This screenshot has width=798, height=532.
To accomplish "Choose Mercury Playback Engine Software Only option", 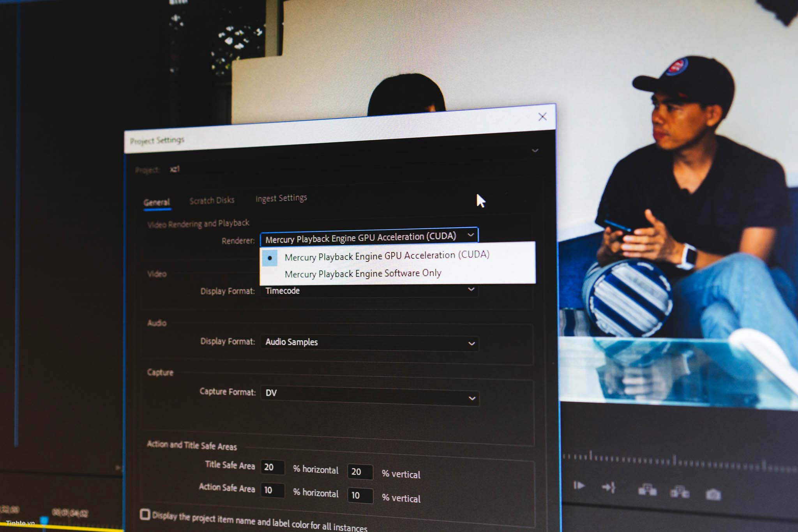I will (363, 274).
